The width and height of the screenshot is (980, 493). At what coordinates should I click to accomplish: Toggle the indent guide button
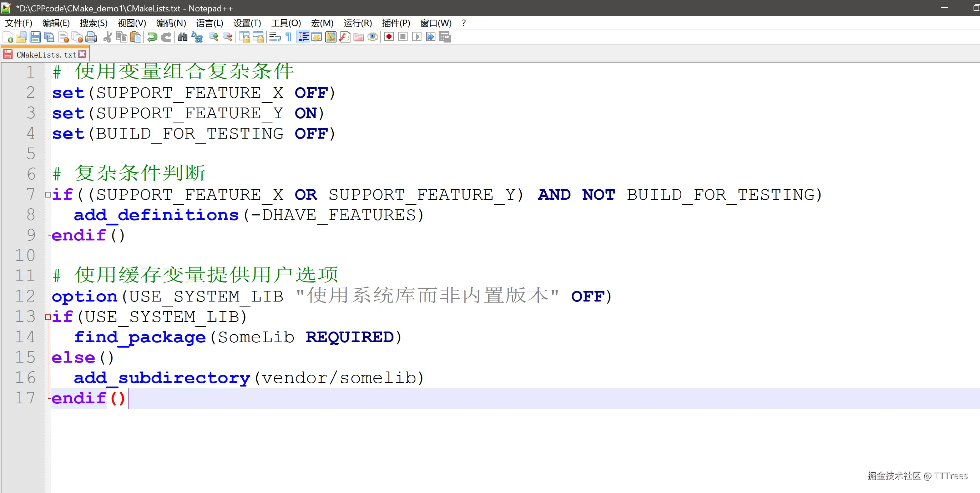[x=303, y=37]
